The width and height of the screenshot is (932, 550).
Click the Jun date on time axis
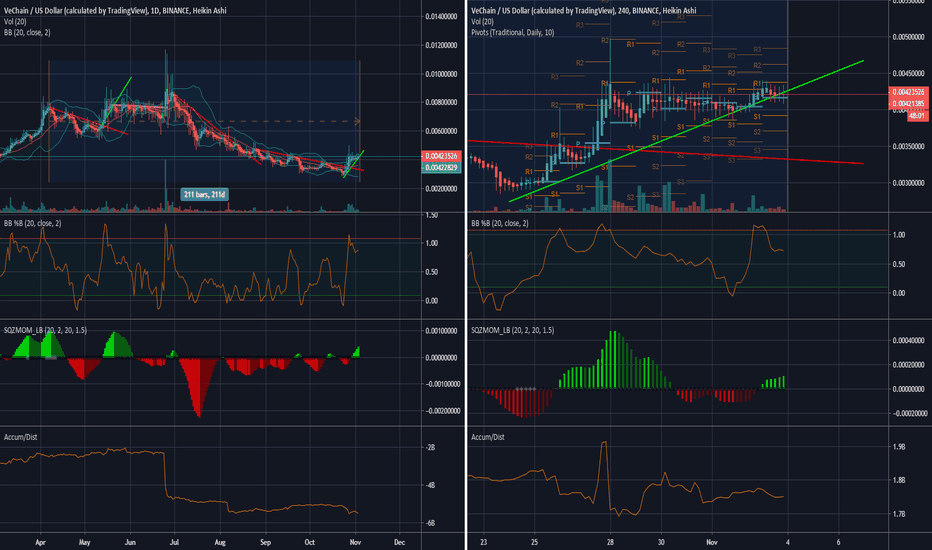[130, 542]
